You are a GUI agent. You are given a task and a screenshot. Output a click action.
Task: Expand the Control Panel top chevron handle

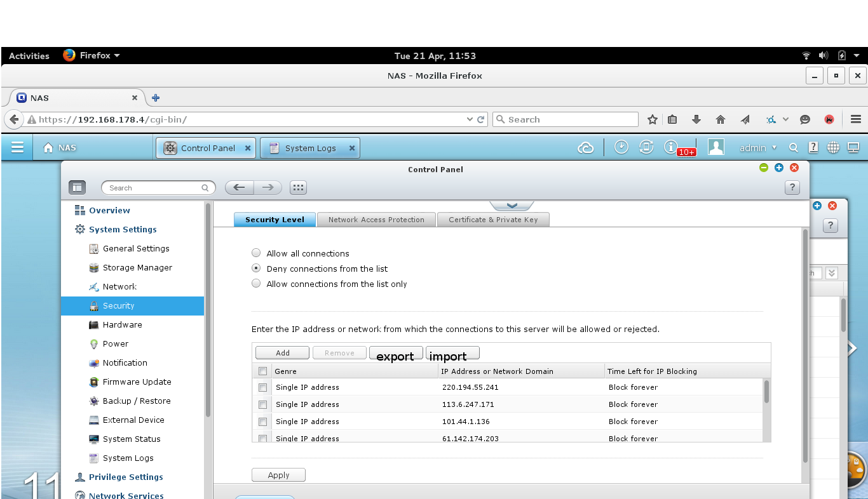pyautogui.click(x=512, y=206)
